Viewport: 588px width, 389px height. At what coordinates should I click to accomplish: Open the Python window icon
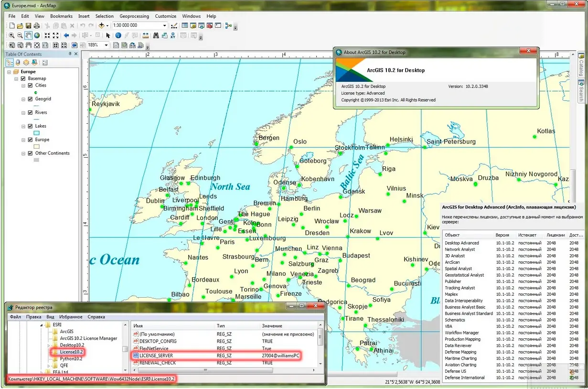(218, 25)
